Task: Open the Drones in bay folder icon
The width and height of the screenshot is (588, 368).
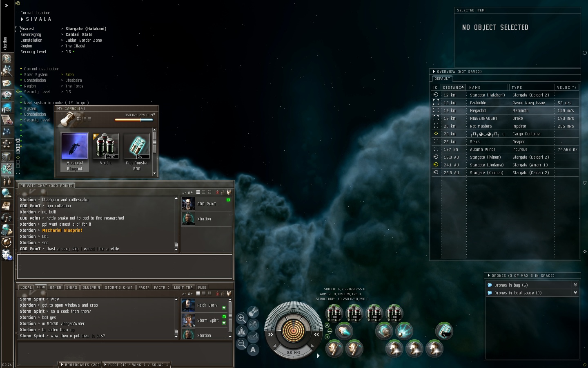Action: (490, 285)
